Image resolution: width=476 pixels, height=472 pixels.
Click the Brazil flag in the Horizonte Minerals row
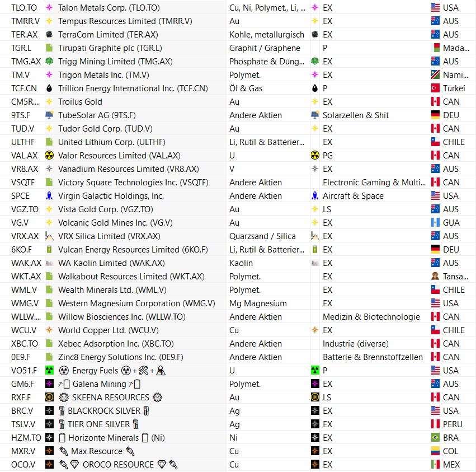[x=435, y=437]
